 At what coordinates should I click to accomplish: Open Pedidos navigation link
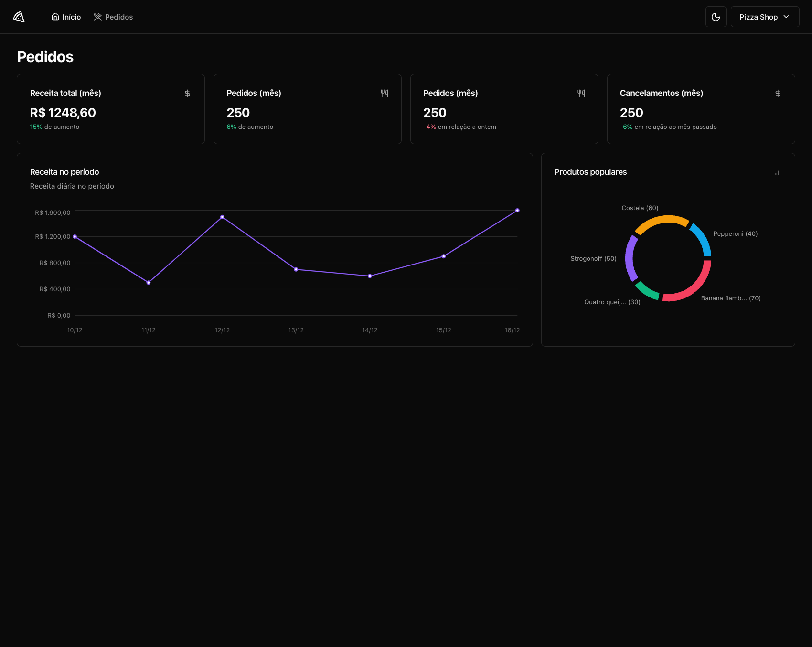tap(114, 17)
